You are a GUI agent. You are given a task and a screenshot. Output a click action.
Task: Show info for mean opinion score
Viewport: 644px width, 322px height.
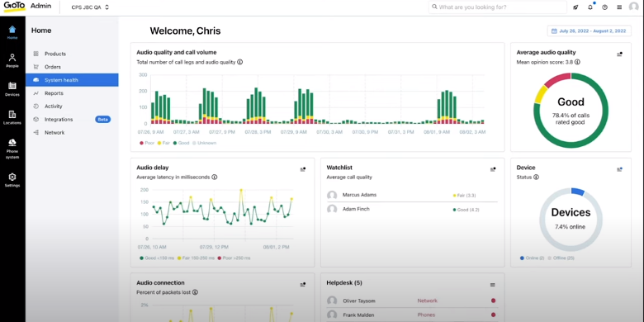(x=577, y=62)
